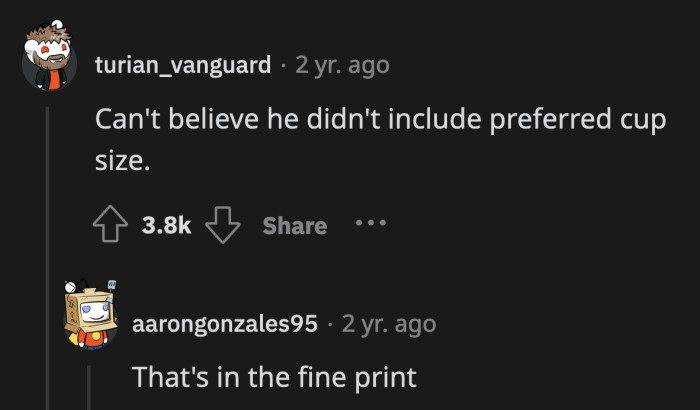
Task: Click the timestamp on aarongonzales95's reply
Action: [389, 324]
